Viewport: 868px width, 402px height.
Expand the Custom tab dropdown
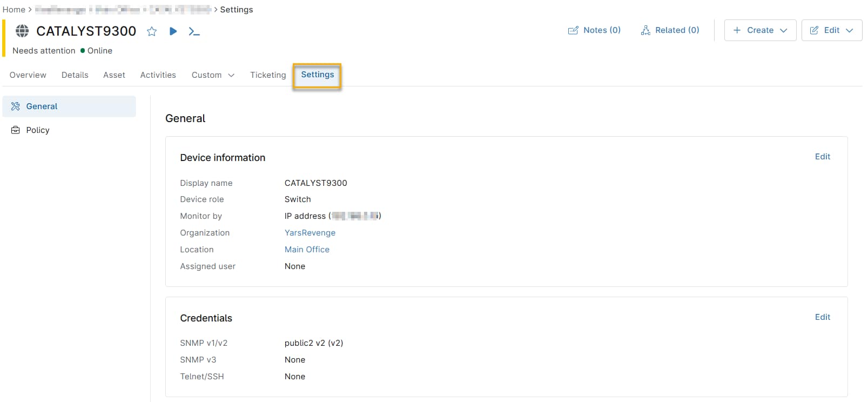pos(213,75)
